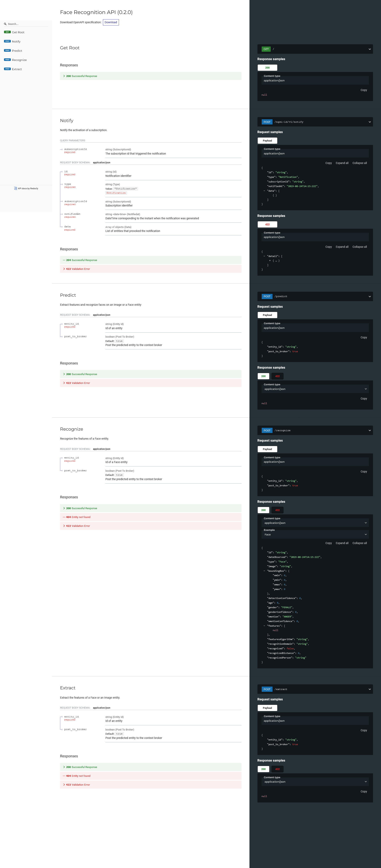Screen dimensions: 381x868
Task: Select the Payload tab in Notify request samples
Action: pyautogui.click(x=267, y=141)
